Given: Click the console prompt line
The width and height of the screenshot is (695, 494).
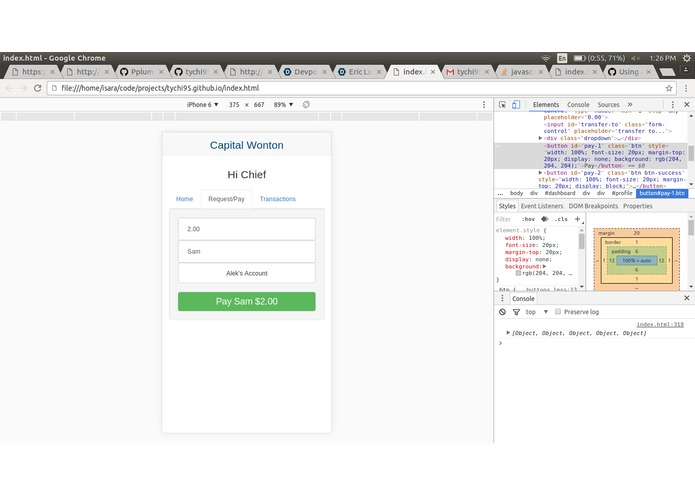Looking at the screenshot, I should pyautogui.click(x=594, y=343).
